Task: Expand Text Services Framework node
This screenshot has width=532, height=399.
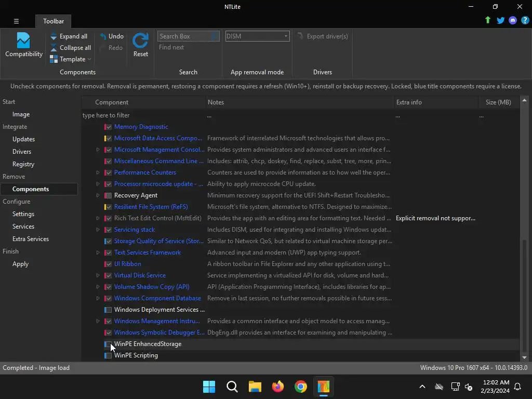Action: tap(98, 252)
